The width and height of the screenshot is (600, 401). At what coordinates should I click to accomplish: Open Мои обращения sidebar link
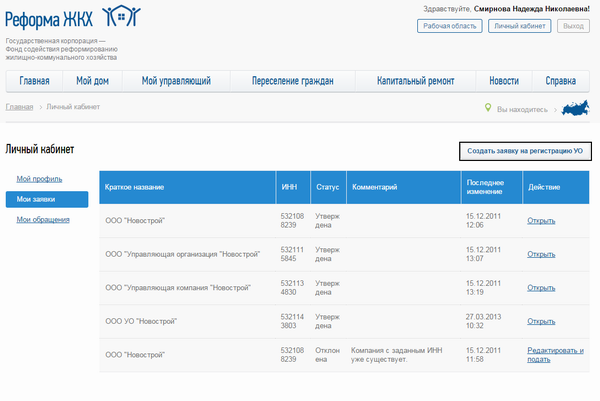coord(43,219)
